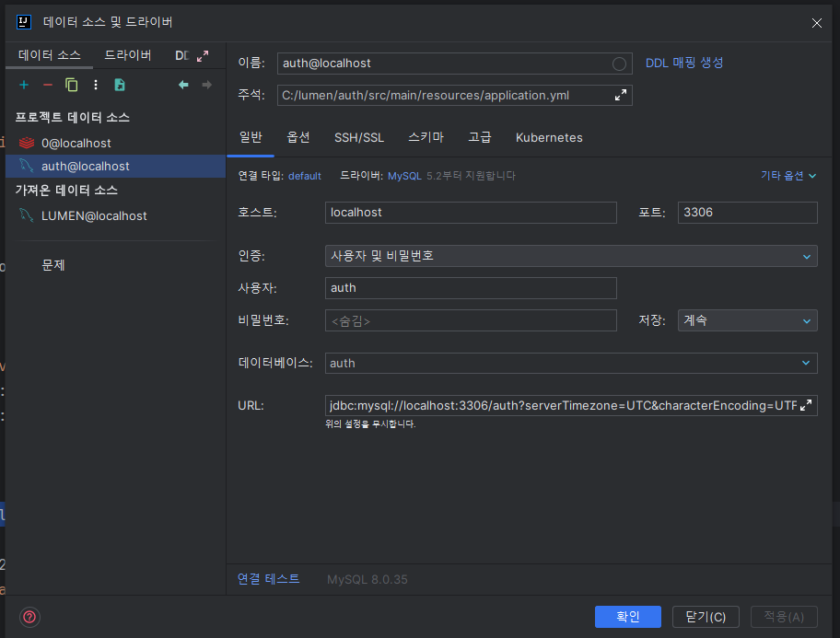Open the 고급 tab

coord(480,138)
